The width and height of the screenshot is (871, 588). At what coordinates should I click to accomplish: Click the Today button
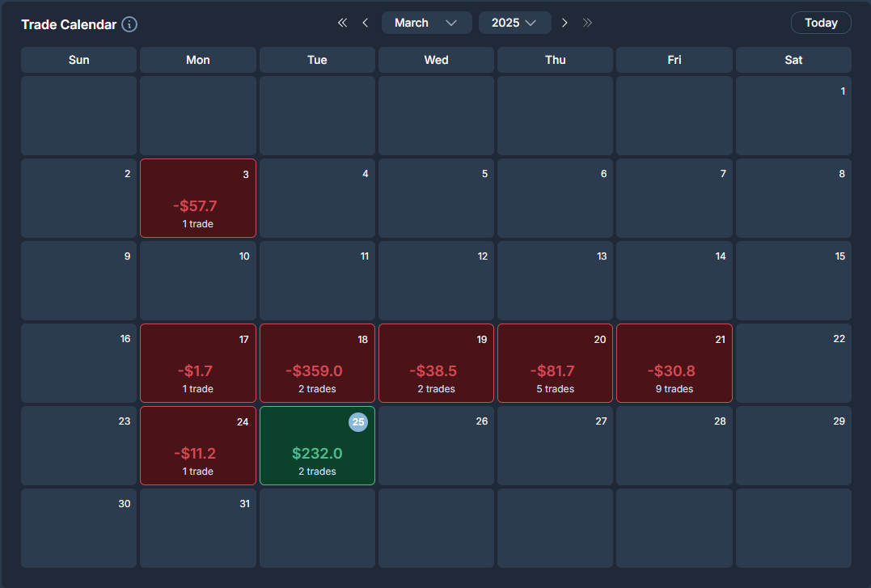[821, 23]
